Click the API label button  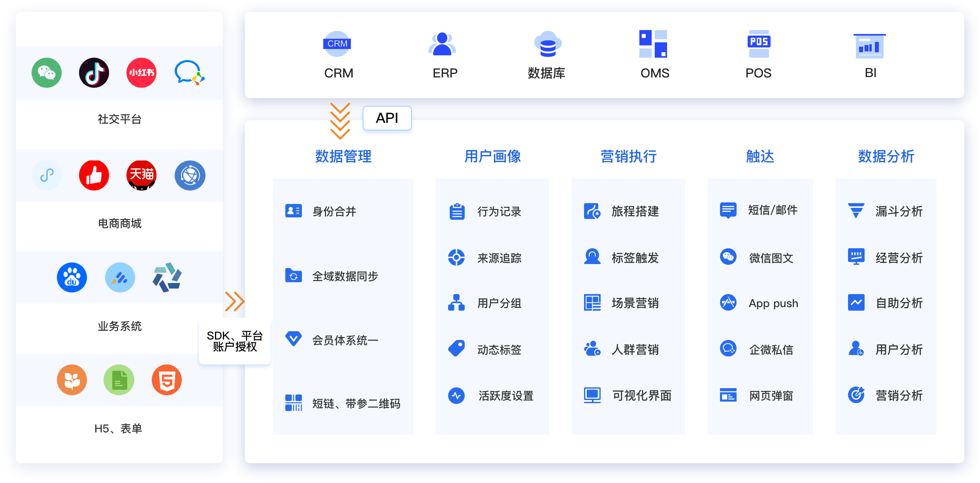pos(387,118)
